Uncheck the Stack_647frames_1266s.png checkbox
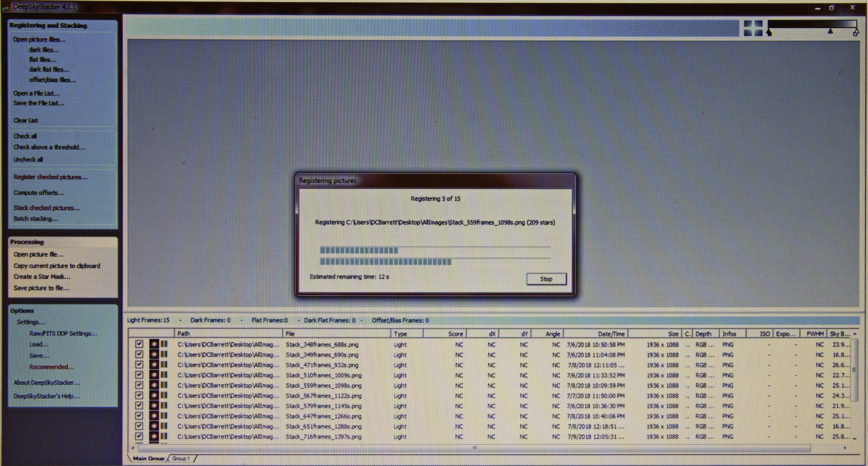868x466 pixels. (139, 416)
